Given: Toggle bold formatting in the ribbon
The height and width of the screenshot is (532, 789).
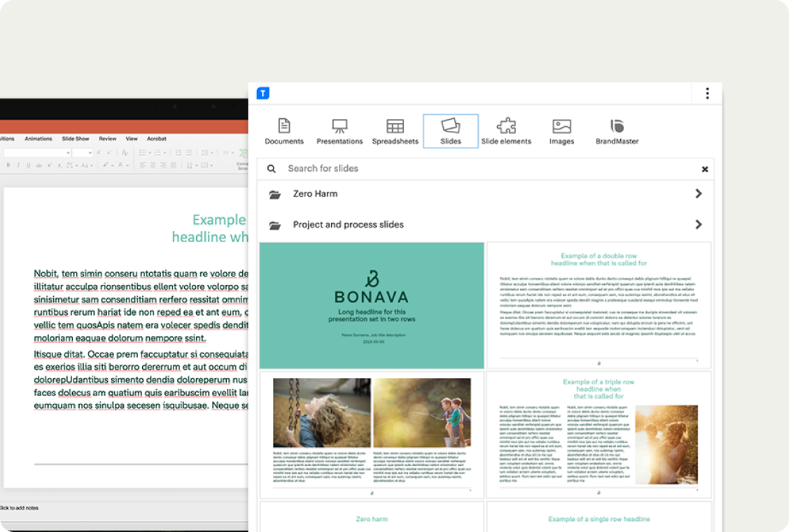Looking at the screenshot, I should pos(8,164).
